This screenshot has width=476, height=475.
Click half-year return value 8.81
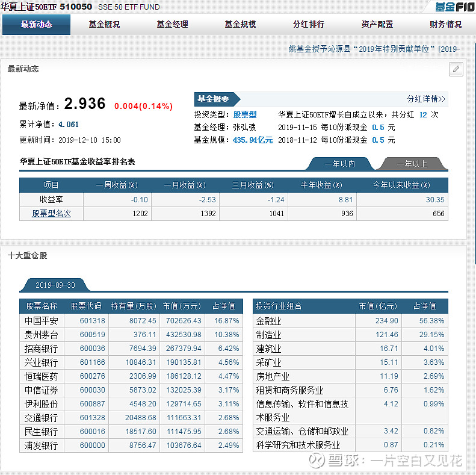[x=346, y=199]
